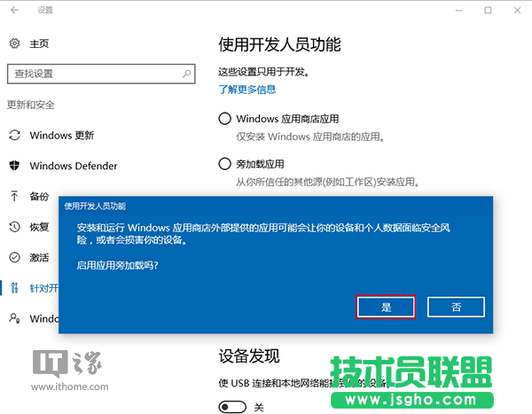532x414 pixels.
Task: Click the text 仅安装 Windows 应用商店的应用。
Action: [x=310, y=137]
